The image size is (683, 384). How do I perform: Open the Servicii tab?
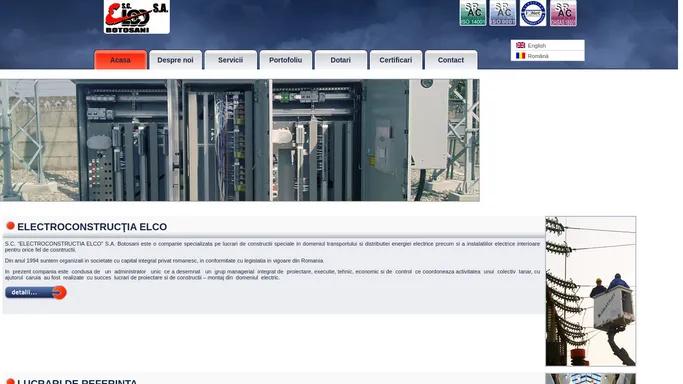point(230,60)
